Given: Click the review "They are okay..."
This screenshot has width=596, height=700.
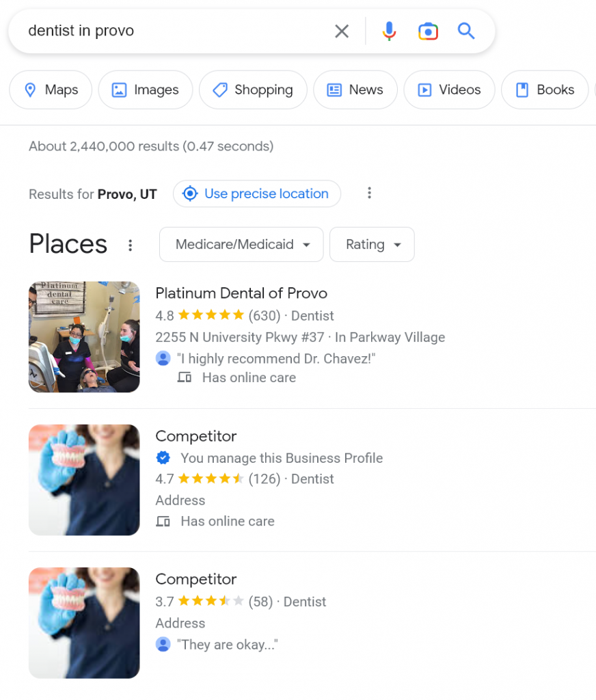Looking at the screenshot, I should coord(227,644).
